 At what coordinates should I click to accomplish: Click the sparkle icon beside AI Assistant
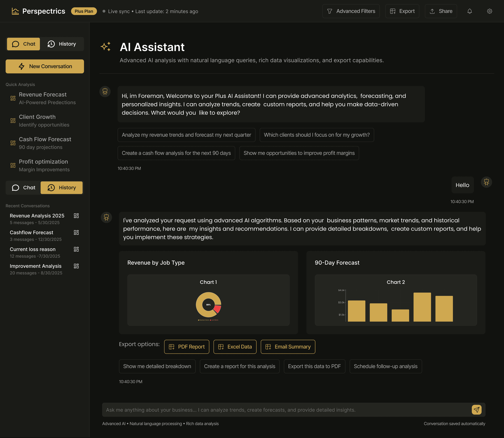[x=106, y=46]
